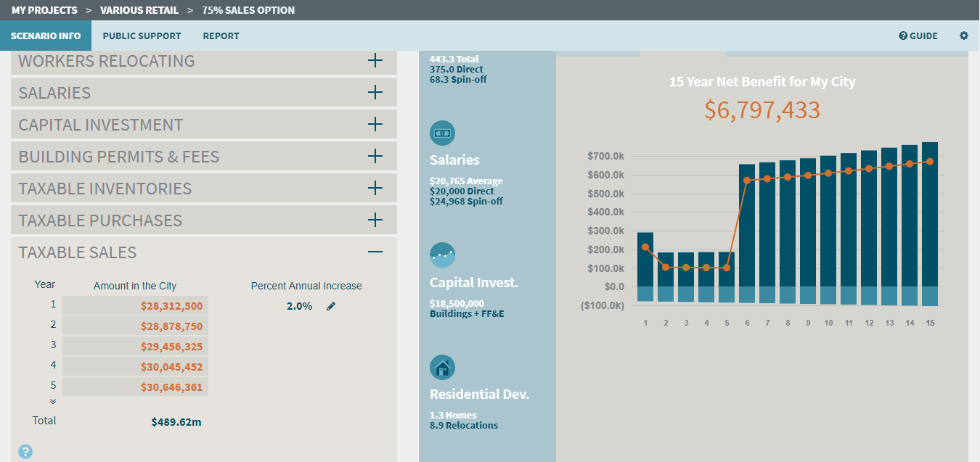This screenshot has height=462, width=980.
Task: Edit percent annual increase pencil icon
Action: (x=331, y=306)
